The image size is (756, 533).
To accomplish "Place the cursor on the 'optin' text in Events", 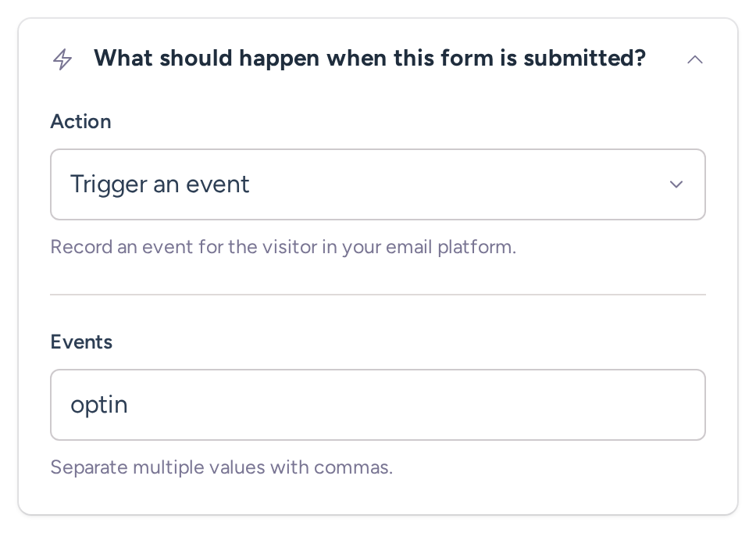I will click(99, 405).
